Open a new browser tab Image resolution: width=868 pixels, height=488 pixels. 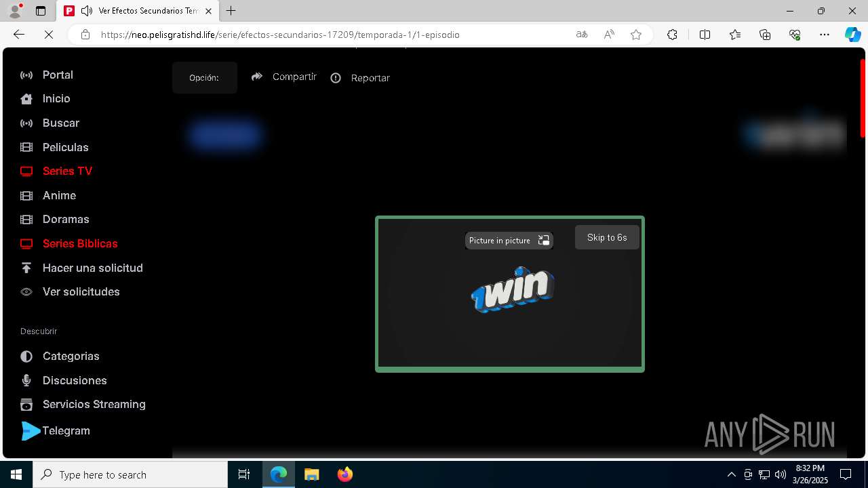(231, 11)
